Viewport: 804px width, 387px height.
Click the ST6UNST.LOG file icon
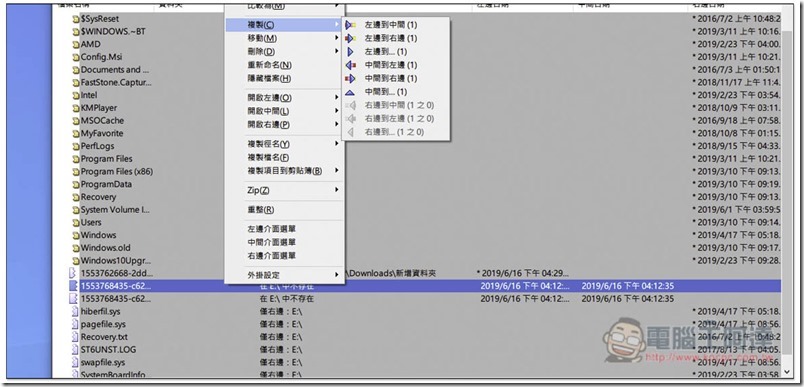[x=74, y=350]
